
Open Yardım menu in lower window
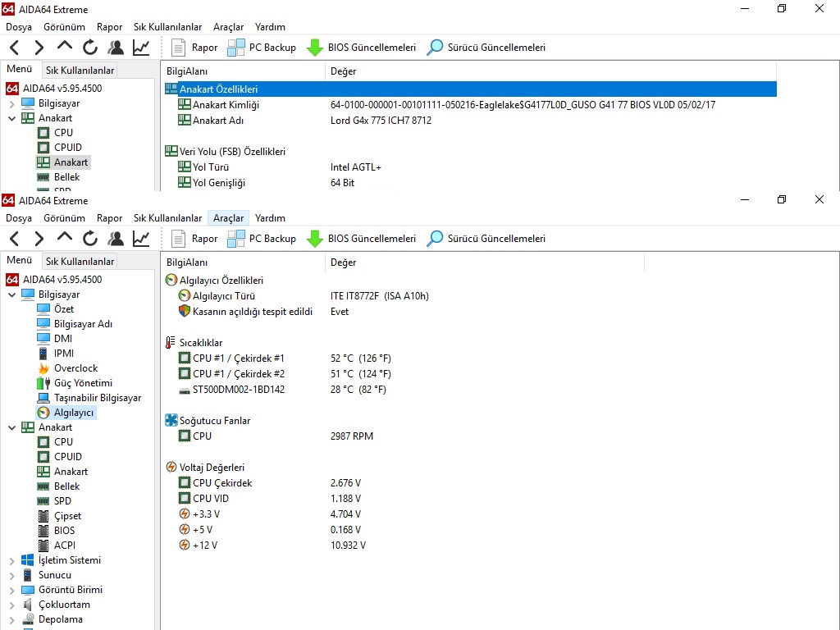270,218
